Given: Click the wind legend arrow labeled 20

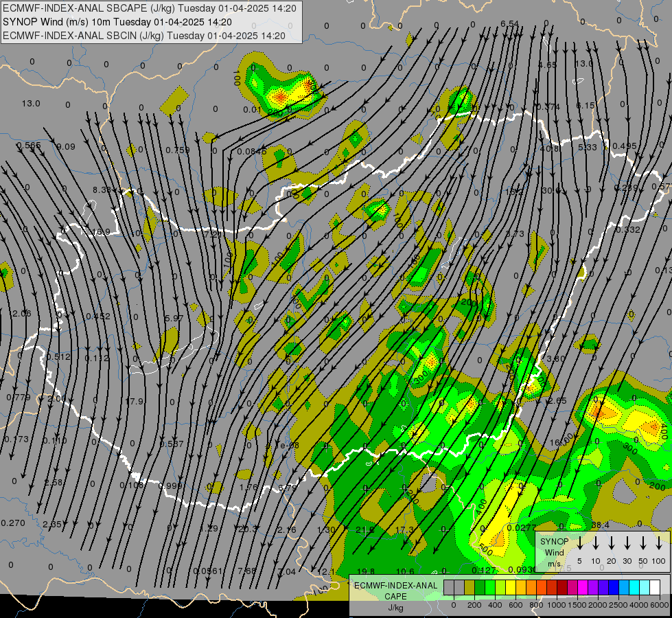Looking at the screenshot, I should [612, 542].
